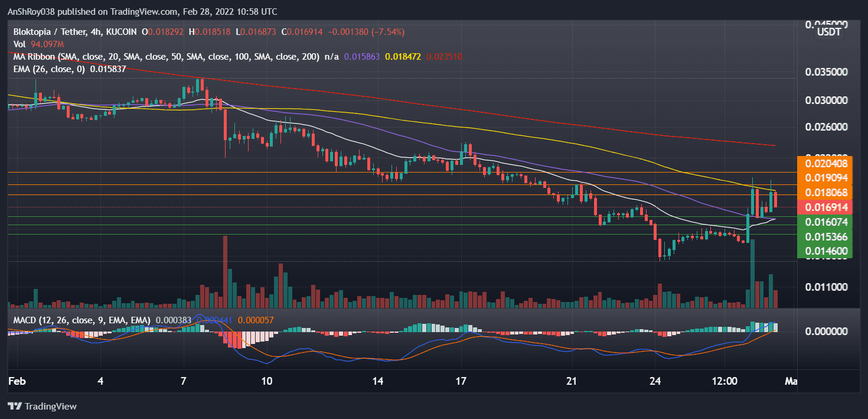Viewport: 868px width, 419px height.
Task: Click the USDT currency label on price axis
Action: pos(830,33)
